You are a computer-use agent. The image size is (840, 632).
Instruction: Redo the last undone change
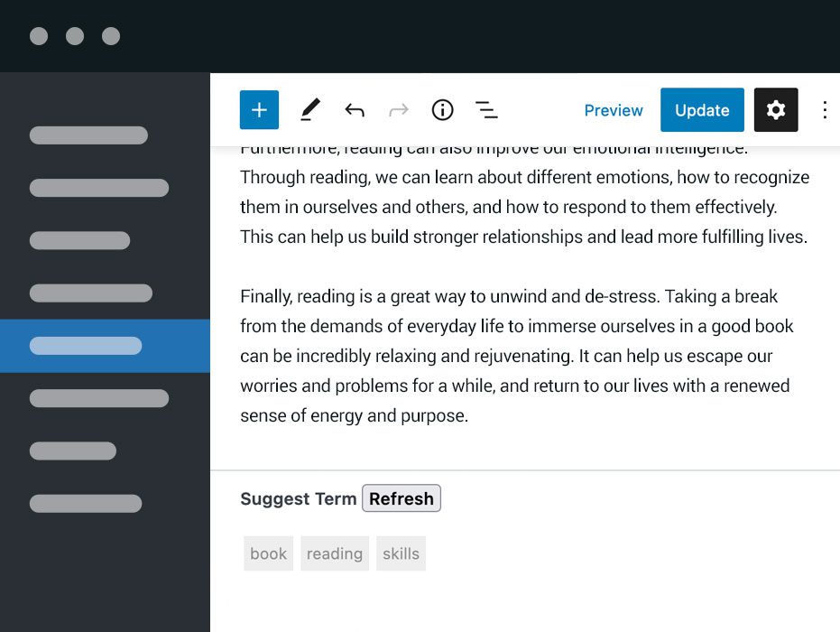398,109
